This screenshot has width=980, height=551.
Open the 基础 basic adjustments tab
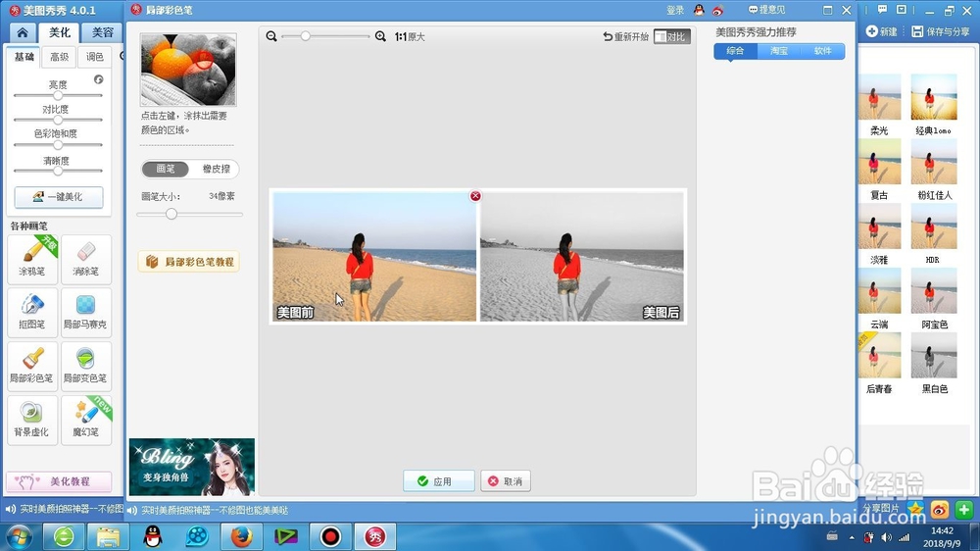coord(24,57)
